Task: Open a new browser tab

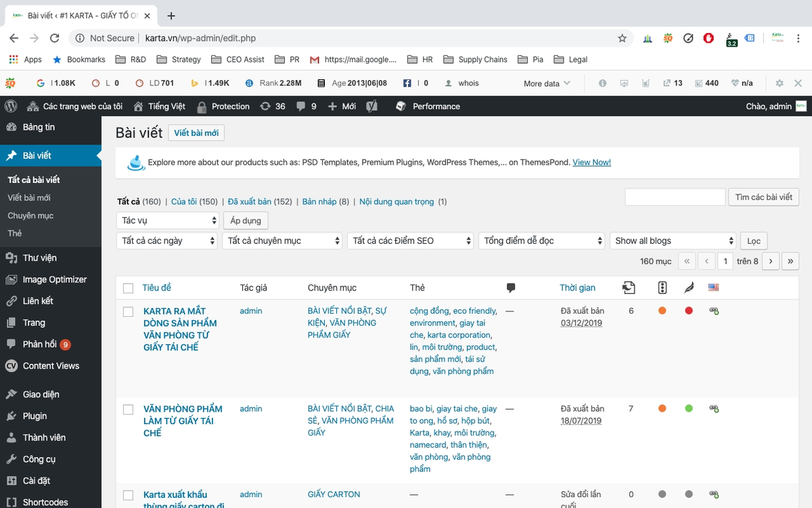Action: 171,16
